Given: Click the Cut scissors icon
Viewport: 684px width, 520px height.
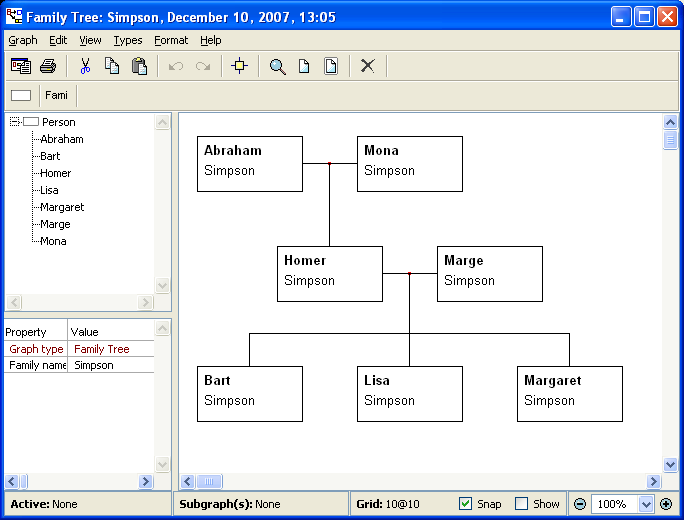Looking at the screenshot, I should (x=85, y=66).
